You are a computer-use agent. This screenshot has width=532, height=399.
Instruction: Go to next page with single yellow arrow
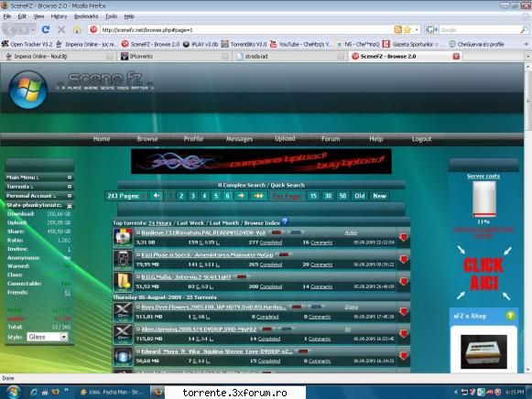click(241, 196)
